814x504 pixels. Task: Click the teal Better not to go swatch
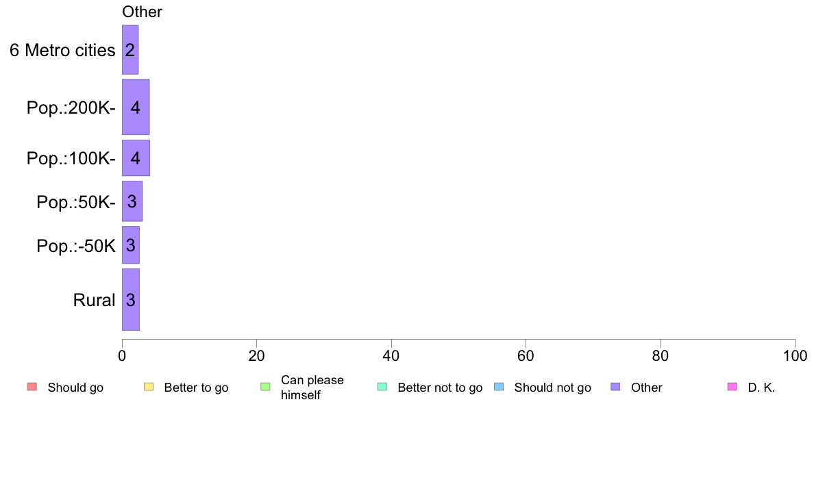click(x=382, y=387)
